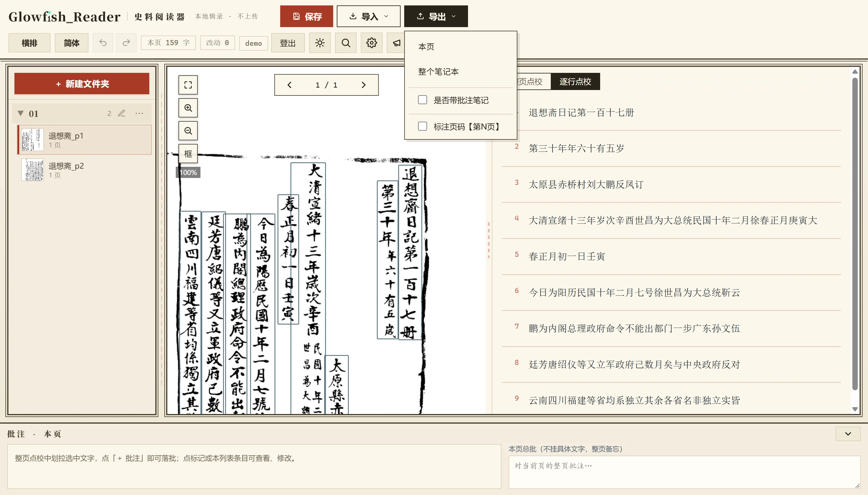Select the 退想斋_p1 file thumbnail
The height and width of the screenshot is (495, 868).
[x=33, y=140]
